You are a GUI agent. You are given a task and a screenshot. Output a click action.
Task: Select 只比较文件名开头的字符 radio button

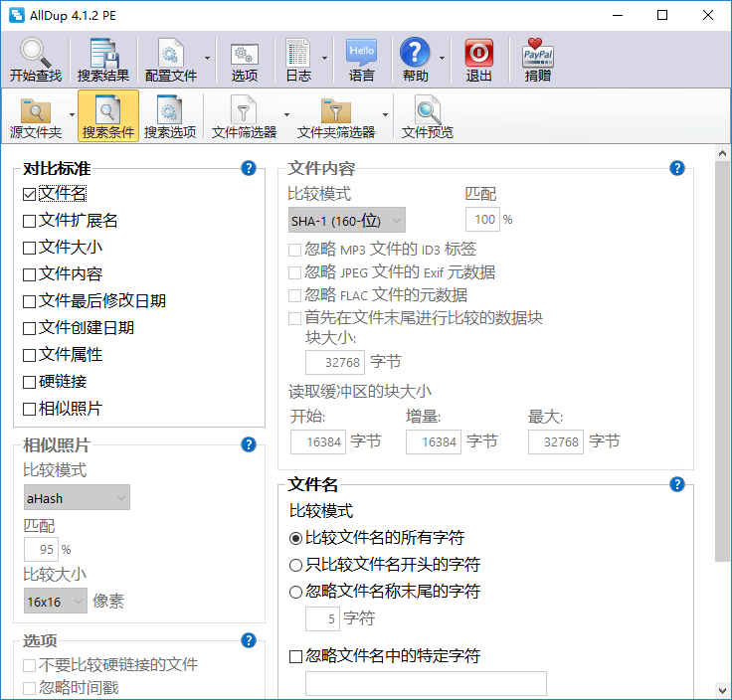coord(295,565)
